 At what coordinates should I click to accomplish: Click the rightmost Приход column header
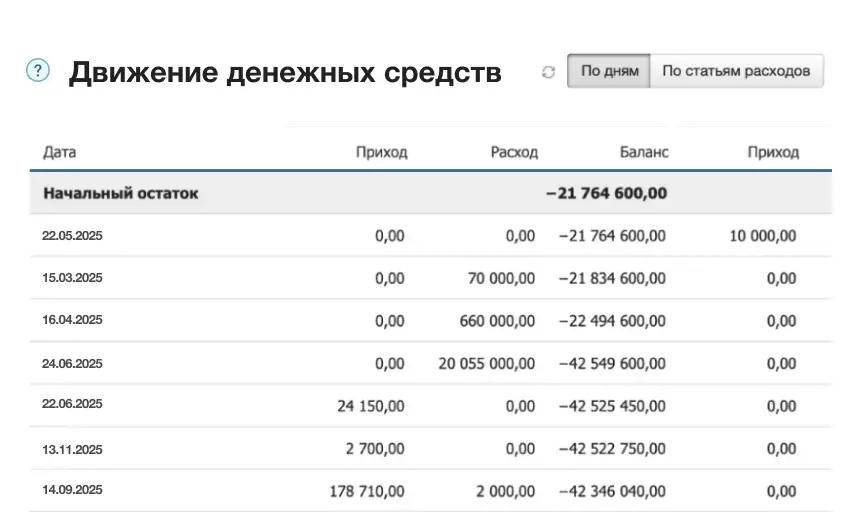(773, 152)
